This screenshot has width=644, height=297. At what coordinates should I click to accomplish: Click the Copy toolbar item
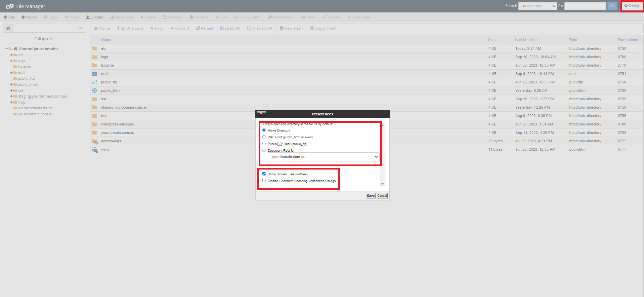tap(51, 17)
